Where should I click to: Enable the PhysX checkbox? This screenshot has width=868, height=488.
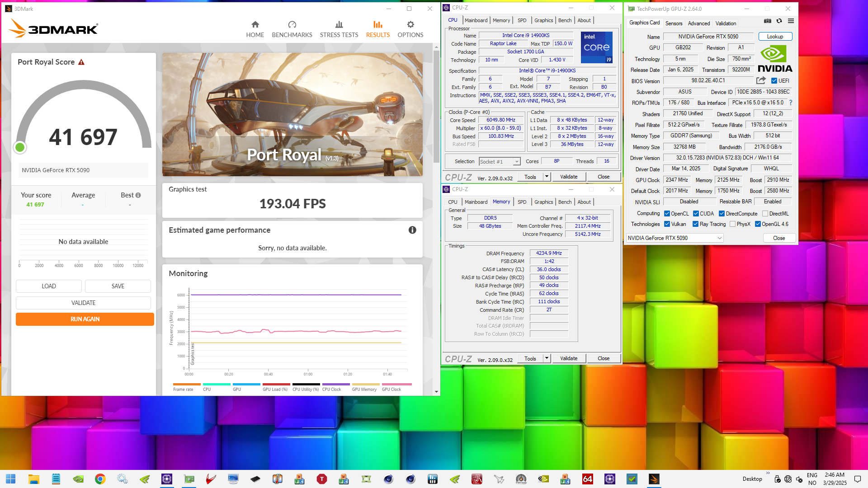pos(733,224)
